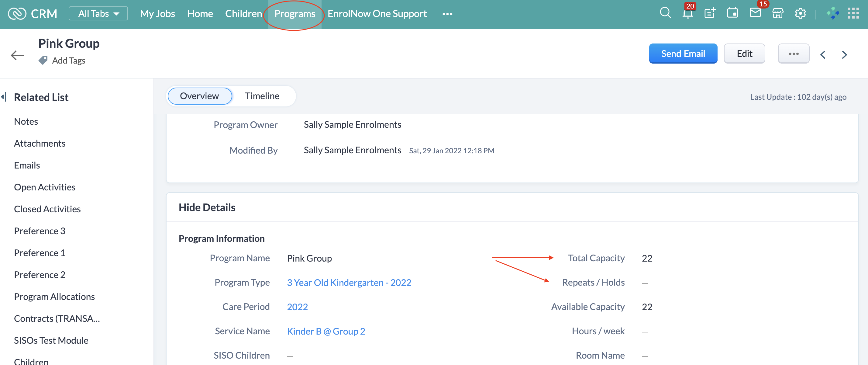Open the mail icon showing 15
The image size is (868, 365).
coord(755,13)
